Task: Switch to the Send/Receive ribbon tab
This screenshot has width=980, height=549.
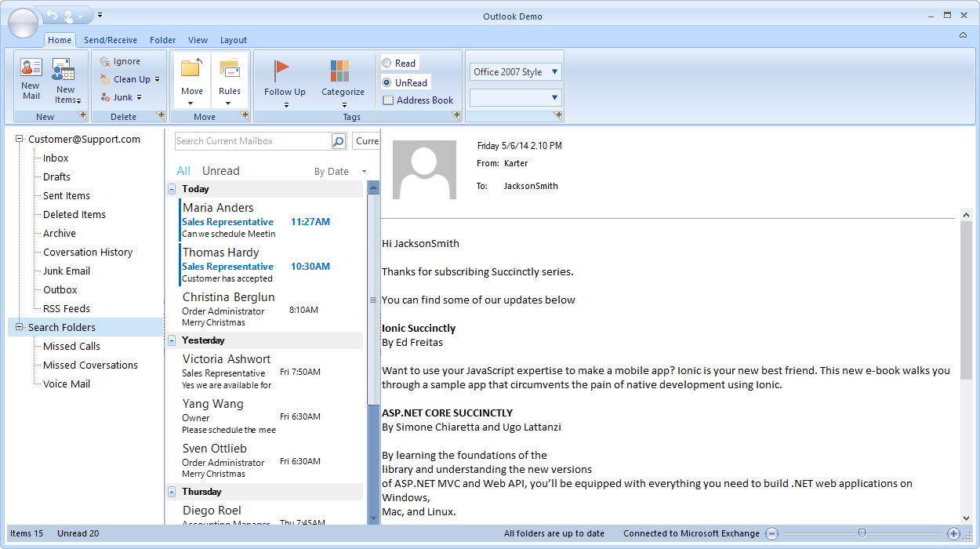Action: tap(111, 40)
